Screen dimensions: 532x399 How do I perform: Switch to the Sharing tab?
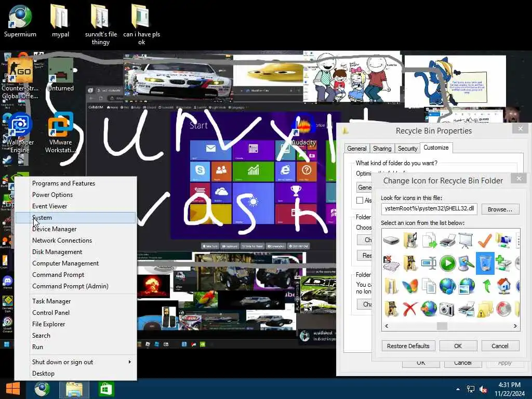click(382, 148)
